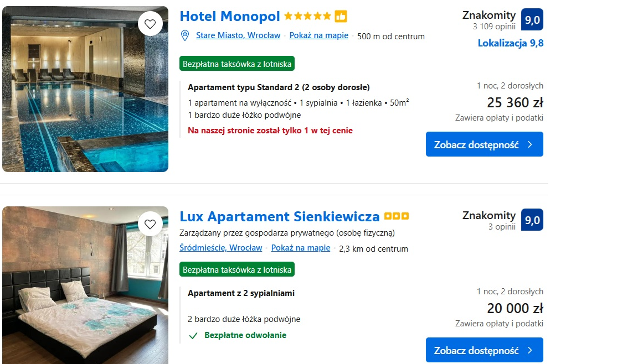
Task: Click the 9,0 score badge for Hotel Monopol
Action: pyautogui.click(x=532, y=19)
